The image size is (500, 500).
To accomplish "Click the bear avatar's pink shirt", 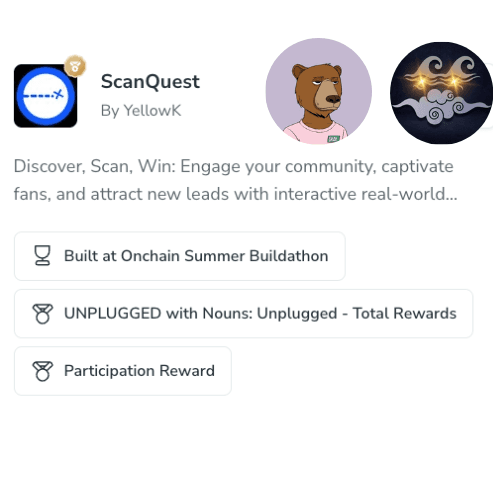I will coord(316,132).
